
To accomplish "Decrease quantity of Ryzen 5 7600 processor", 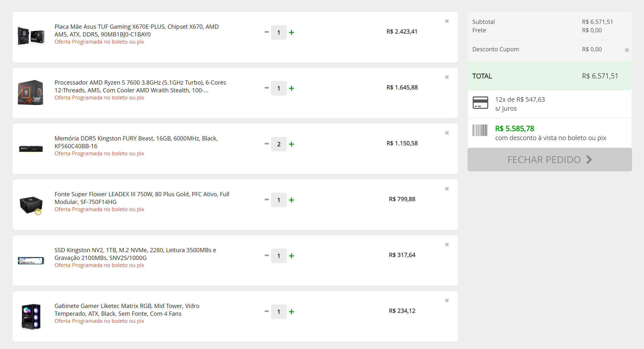I will (x=267, y=88).
